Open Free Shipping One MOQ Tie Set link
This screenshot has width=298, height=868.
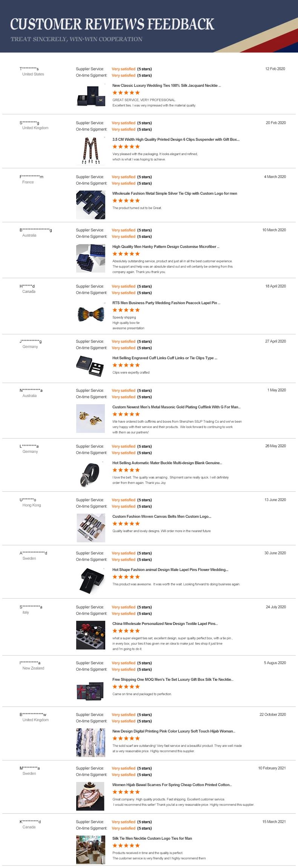[173, 680]
